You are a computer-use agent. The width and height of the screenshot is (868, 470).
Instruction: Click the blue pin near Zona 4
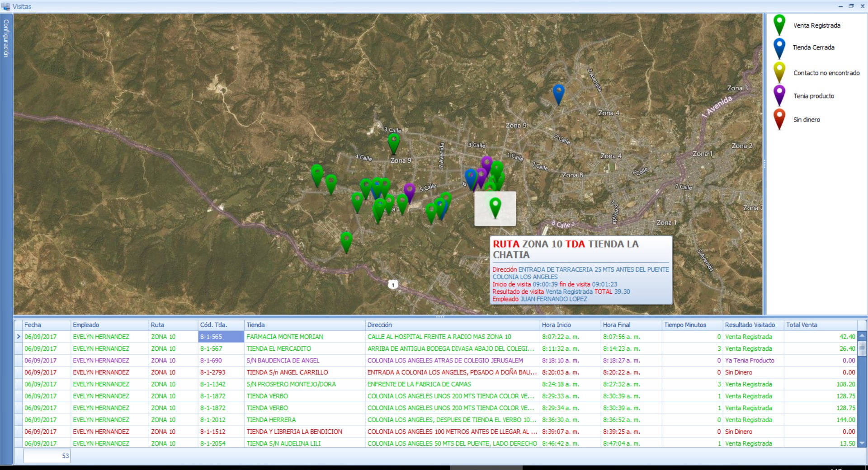click(559, 93)
